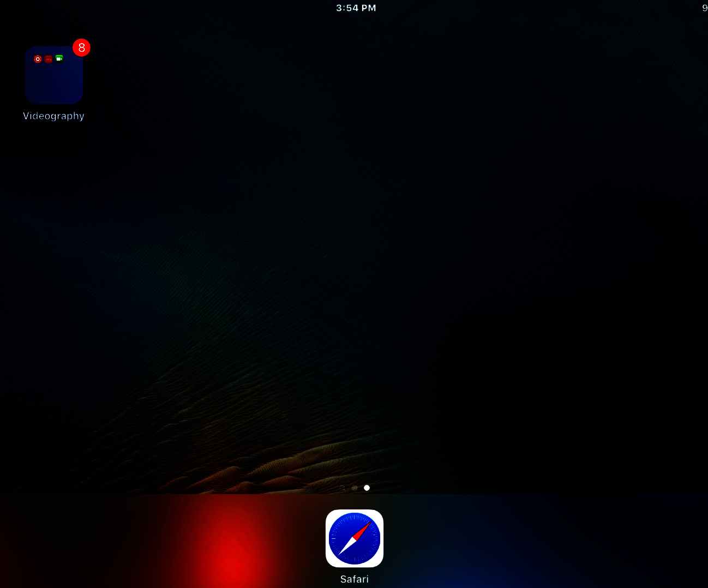Tap the dark red middle app in the folder preview
The width and height of the screenshot is (708, 588).
coord(48,58)
